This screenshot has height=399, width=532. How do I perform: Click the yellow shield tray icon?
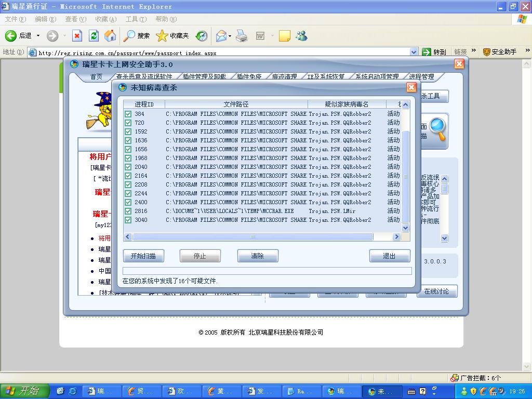tap(473, 391)
